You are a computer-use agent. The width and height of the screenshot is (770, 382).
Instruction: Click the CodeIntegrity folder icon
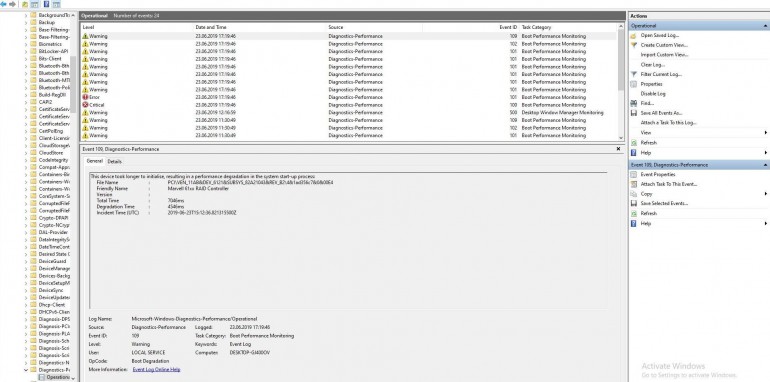coord(33,160)
